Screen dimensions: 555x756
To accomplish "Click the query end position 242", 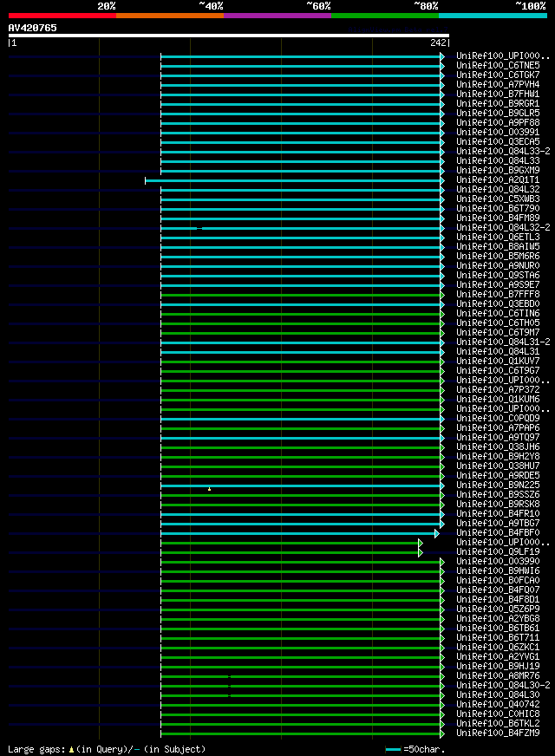I will click(438, 42).
